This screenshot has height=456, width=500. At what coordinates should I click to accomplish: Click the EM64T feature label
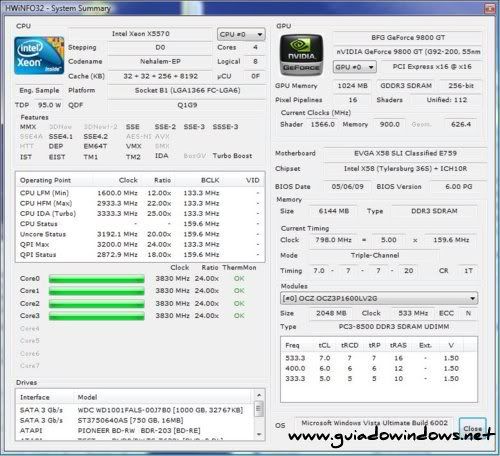[x=95, y=146]
